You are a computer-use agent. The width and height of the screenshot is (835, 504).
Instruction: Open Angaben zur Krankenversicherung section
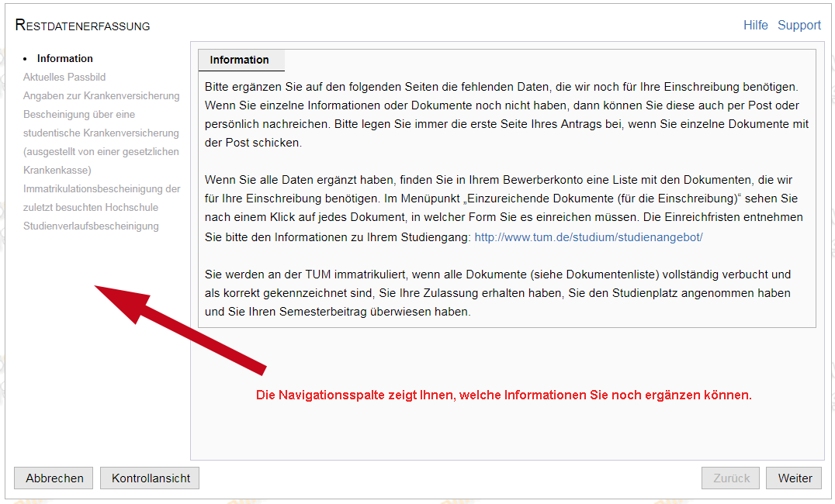click(x=101, y=95)
